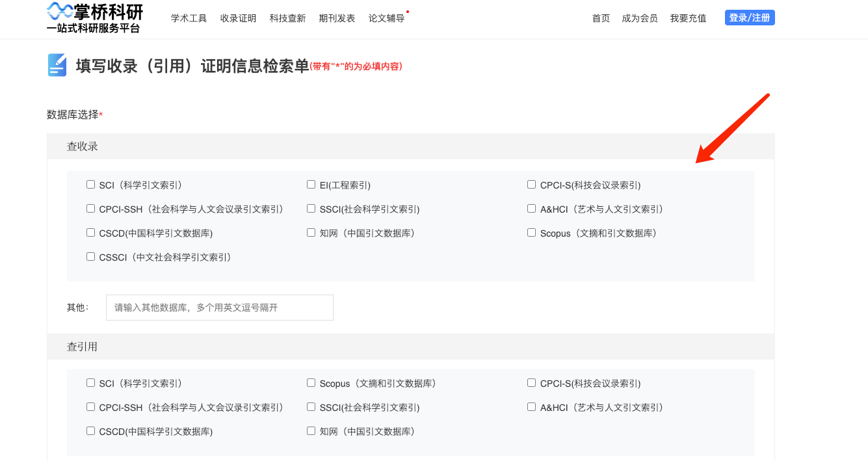Check CPCI-SSH under 查收录
This screenshot has width=868, height=461.
[x=91, y=209]
